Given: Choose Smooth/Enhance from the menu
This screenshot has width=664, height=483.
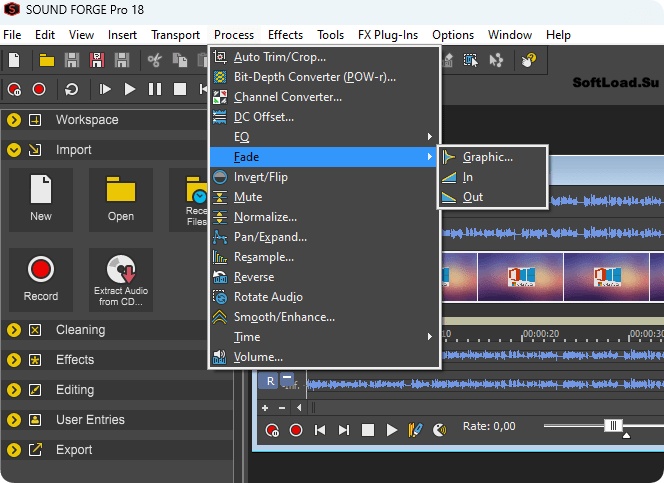Looking at the screenshot, I should click(x=324, y=317).
